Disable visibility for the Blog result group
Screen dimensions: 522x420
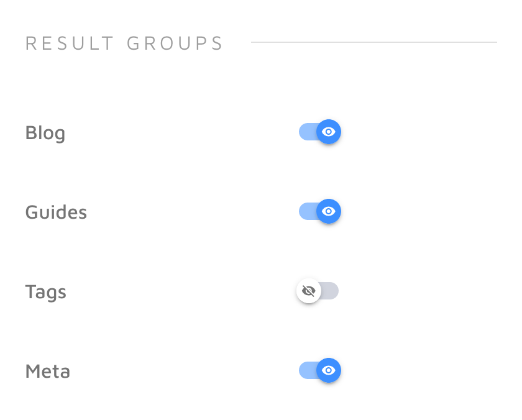click(x=319, y=132)
